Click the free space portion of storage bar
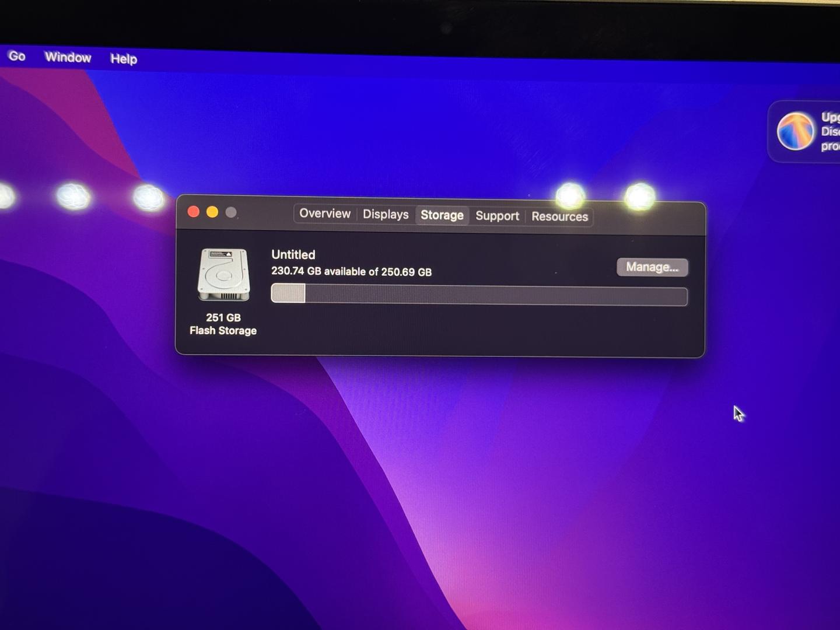Screen dimensions: 840x630 click(x=496, y=296)
